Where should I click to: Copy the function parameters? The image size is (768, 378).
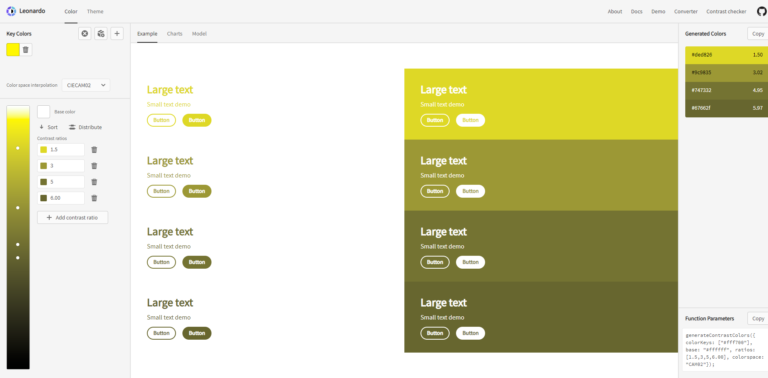click(x=758, y=318)
